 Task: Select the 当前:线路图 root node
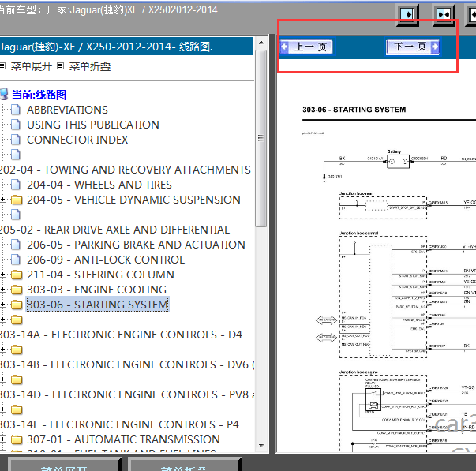click(x=39, y=95)
